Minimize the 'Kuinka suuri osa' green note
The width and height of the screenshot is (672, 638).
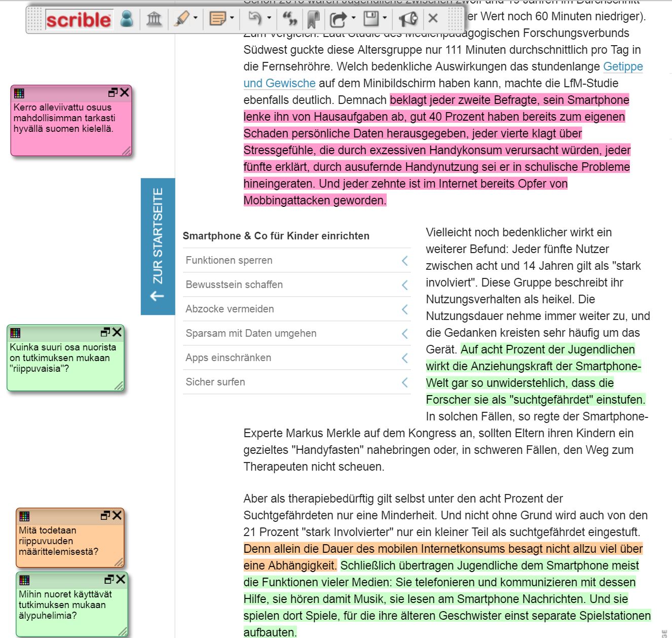[105, 332]
